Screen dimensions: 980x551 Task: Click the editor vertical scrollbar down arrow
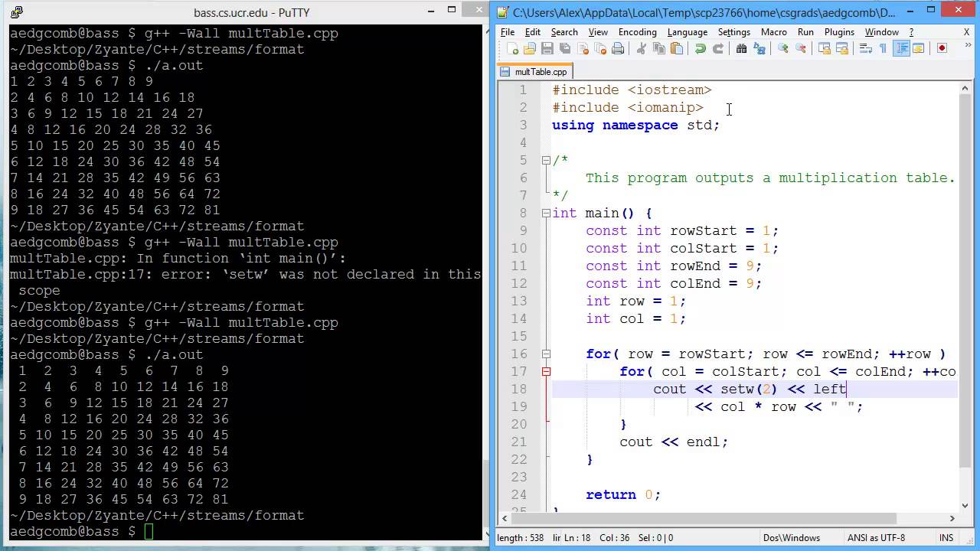point(965,505)
